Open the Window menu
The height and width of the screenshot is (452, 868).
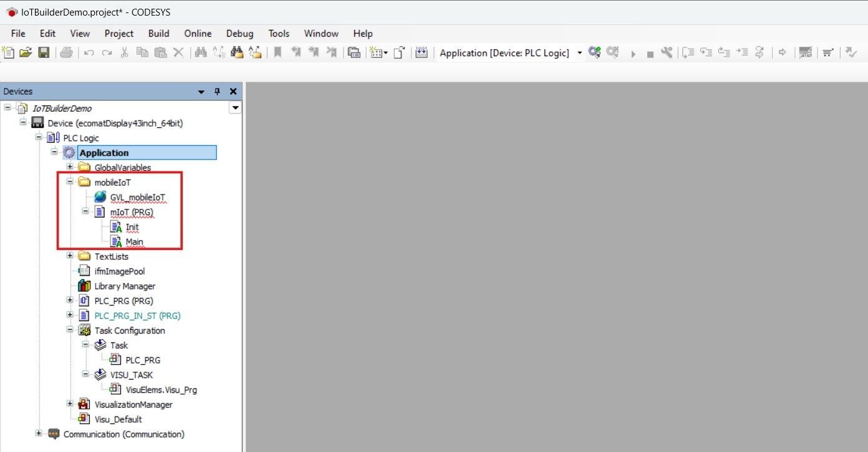point(321,34)
